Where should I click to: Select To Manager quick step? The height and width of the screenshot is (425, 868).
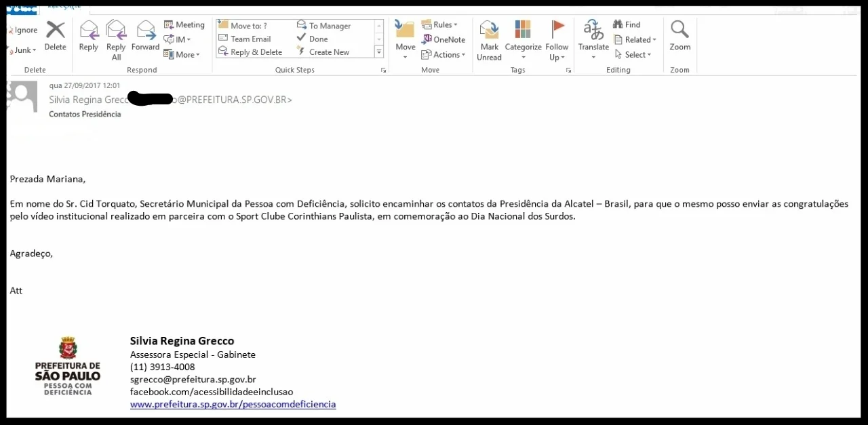pos(324,26)
